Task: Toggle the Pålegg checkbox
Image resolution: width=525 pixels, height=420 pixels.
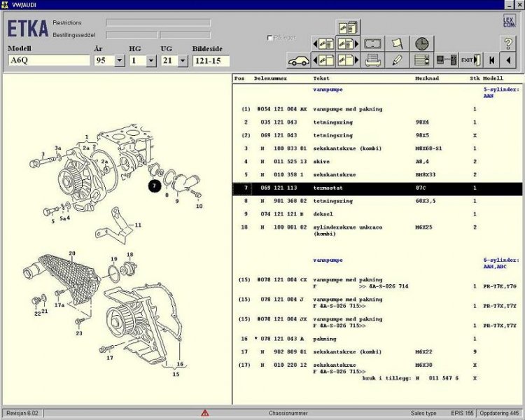Action: point(270,38)
